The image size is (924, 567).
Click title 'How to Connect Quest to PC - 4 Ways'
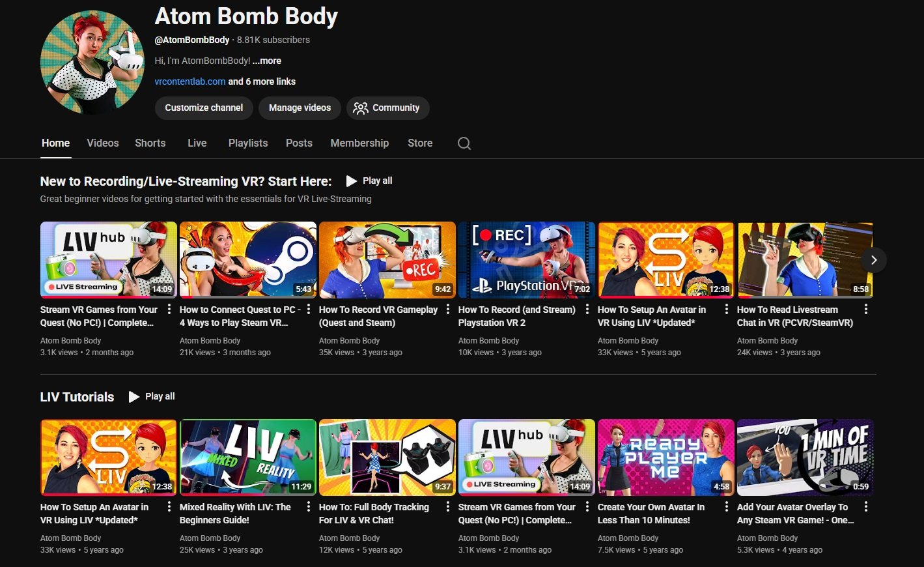point(240,316)
